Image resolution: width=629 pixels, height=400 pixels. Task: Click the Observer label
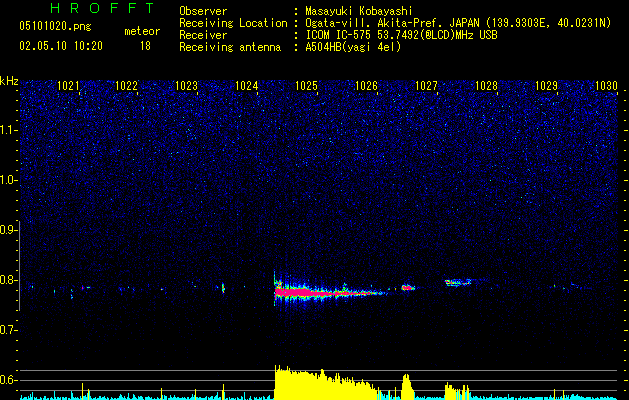pyautogui.click(x=203, y=11)
